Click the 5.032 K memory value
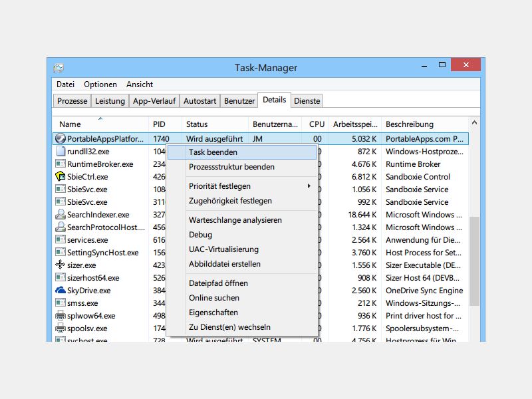The width and height of the screenshot is (532, 399). (364, 139)
